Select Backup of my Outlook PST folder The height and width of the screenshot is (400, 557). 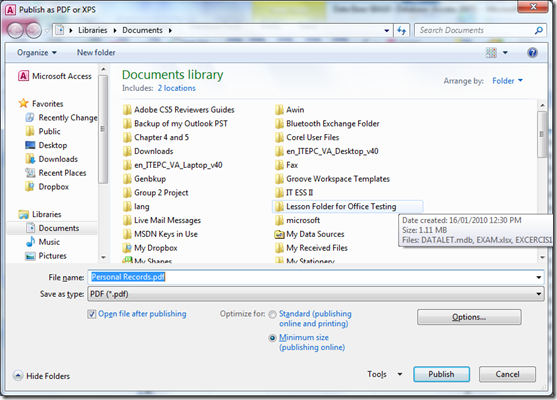175,124
